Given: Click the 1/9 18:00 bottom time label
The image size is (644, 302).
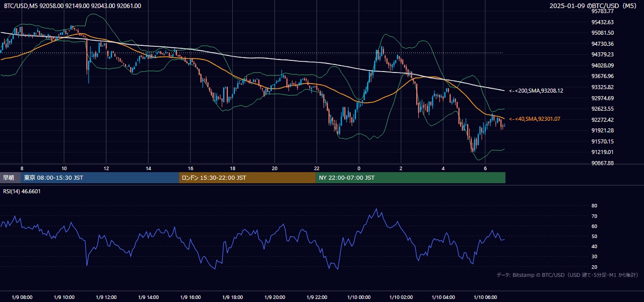Looking at the screenshot, I should [232, 297].
